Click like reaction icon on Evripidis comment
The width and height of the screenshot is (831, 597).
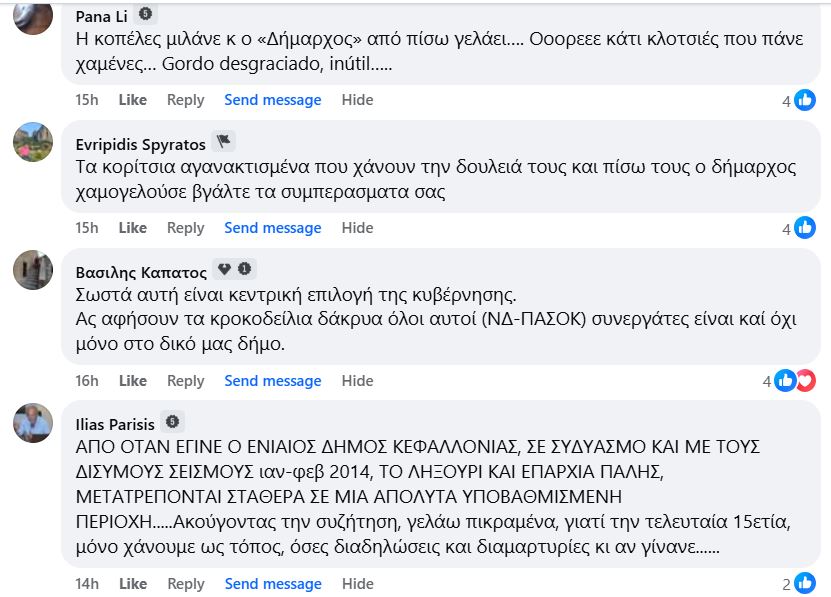click(x=805, y=228)
